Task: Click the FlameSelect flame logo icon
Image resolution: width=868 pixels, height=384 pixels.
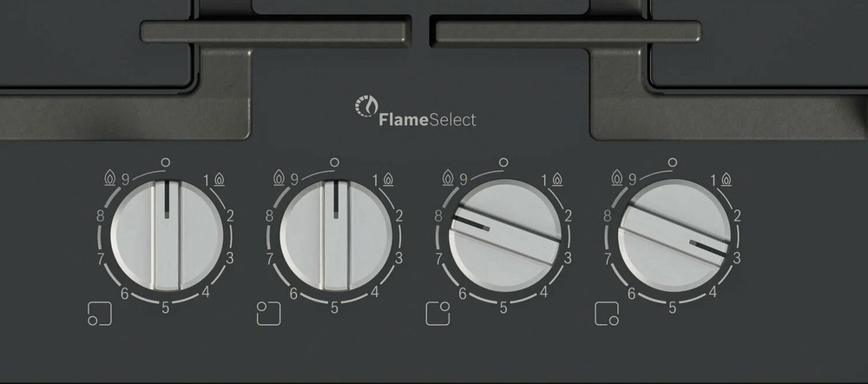Action: pos(366,106)
